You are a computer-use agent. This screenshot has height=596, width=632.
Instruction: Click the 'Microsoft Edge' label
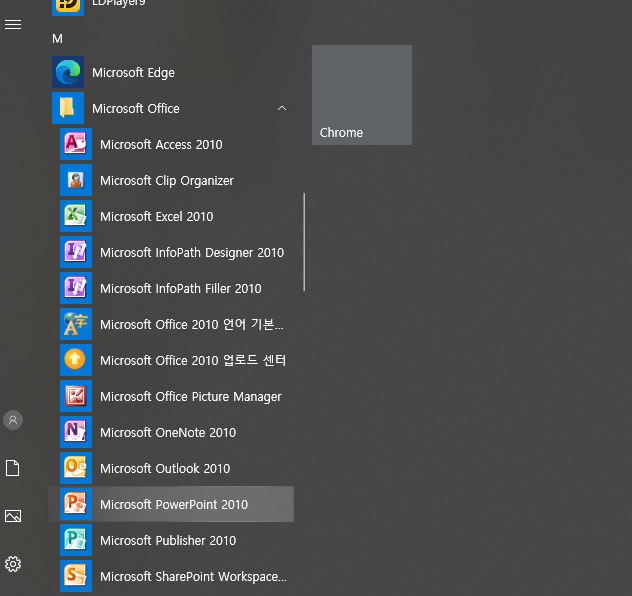point(133,73)
